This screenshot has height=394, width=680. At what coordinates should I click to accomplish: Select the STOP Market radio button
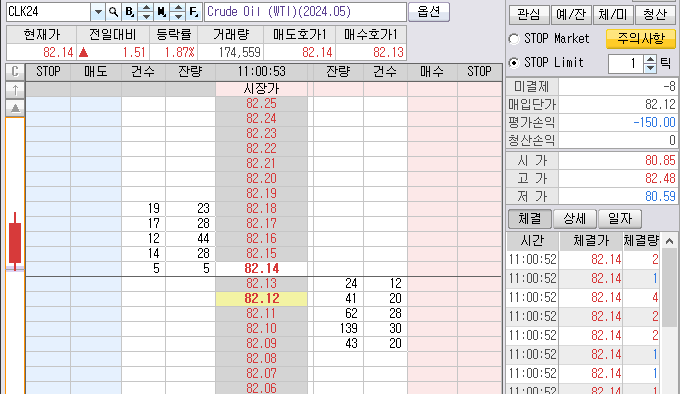click(514, 39)
